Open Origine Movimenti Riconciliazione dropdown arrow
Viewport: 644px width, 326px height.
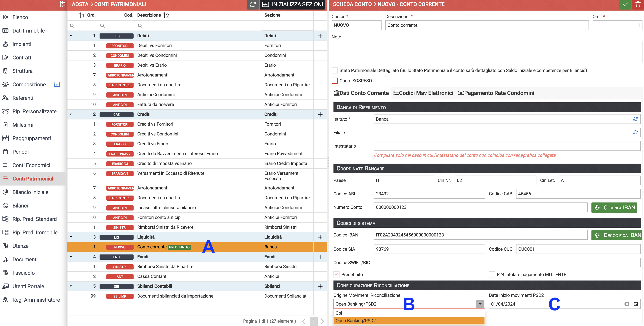480,304
